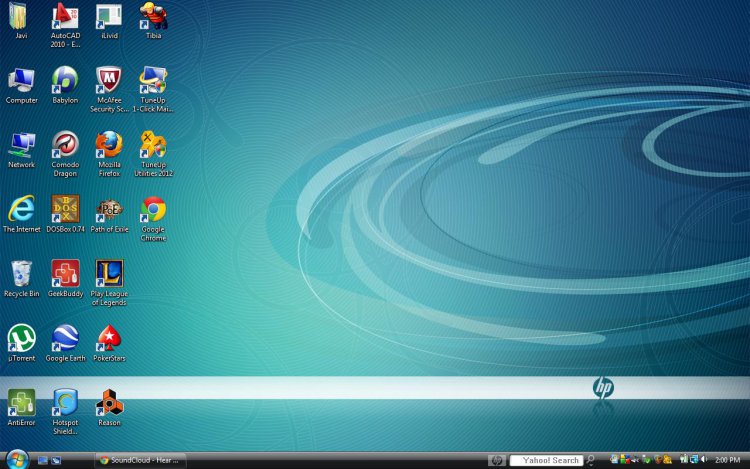Open AntiError desktop shortcut
The height and width of the screenshot is (469, 750).
pyautogui.click(x=21, y=408)
